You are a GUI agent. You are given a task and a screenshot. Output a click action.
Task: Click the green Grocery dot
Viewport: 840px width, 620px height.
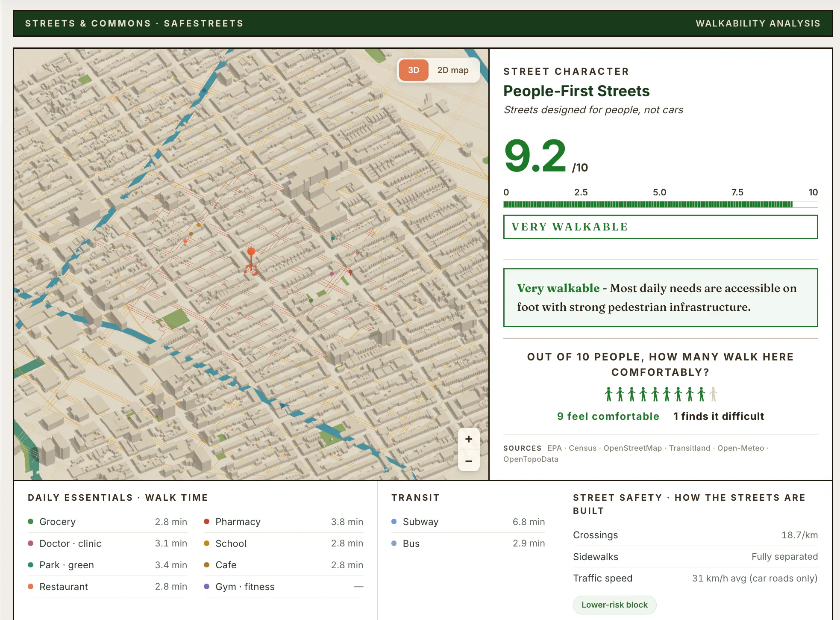coord(31,521)
